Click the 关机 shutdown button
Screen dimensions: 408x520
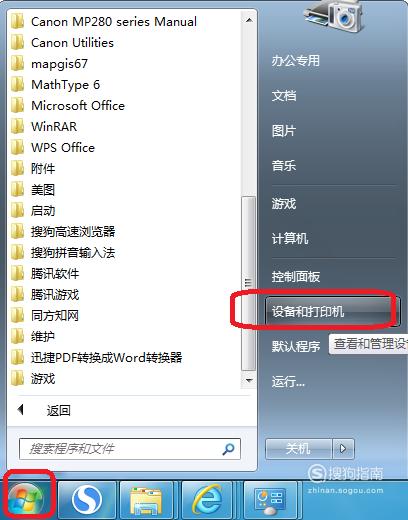click(x=298, y=449)
